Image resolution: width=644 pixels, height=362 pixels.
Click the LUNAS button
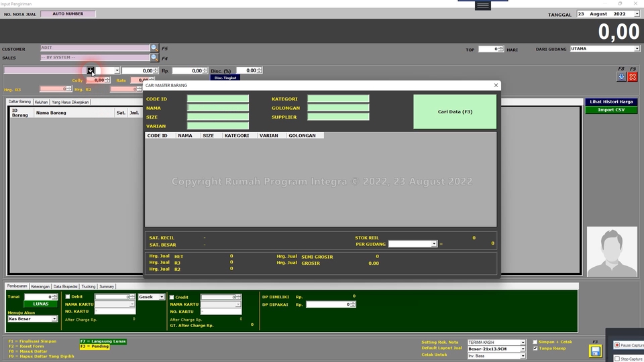click(x=41, y=304)
